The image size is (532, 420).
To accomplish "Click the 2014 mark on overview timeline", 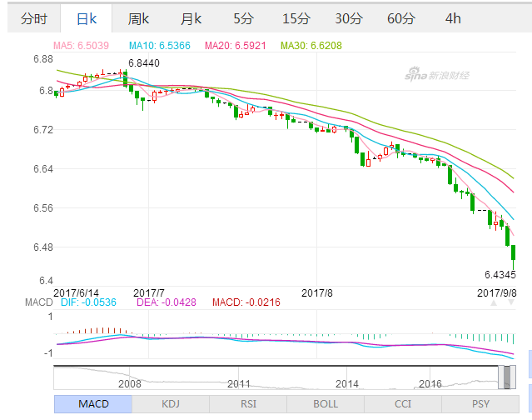I will tap(346, 384).
